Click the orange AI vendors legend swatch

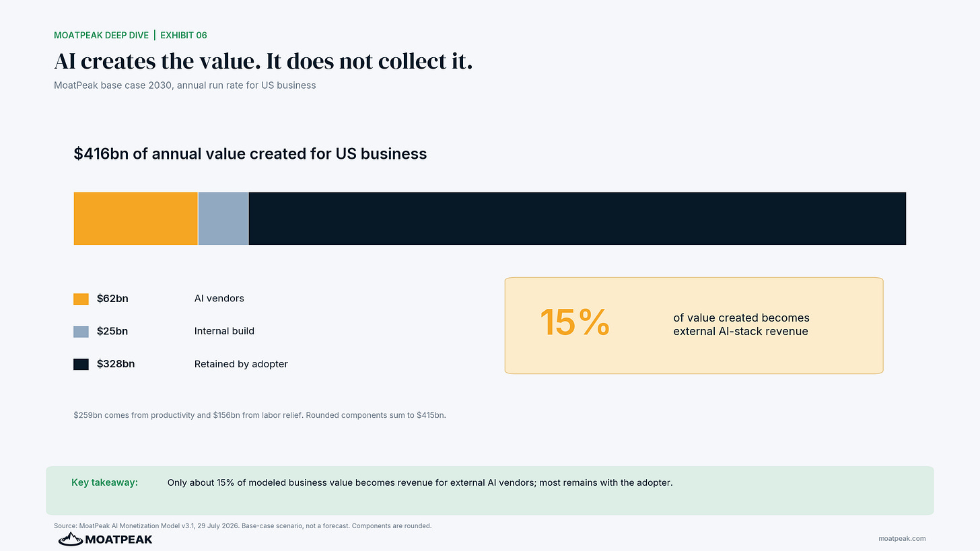pos(81,299)
